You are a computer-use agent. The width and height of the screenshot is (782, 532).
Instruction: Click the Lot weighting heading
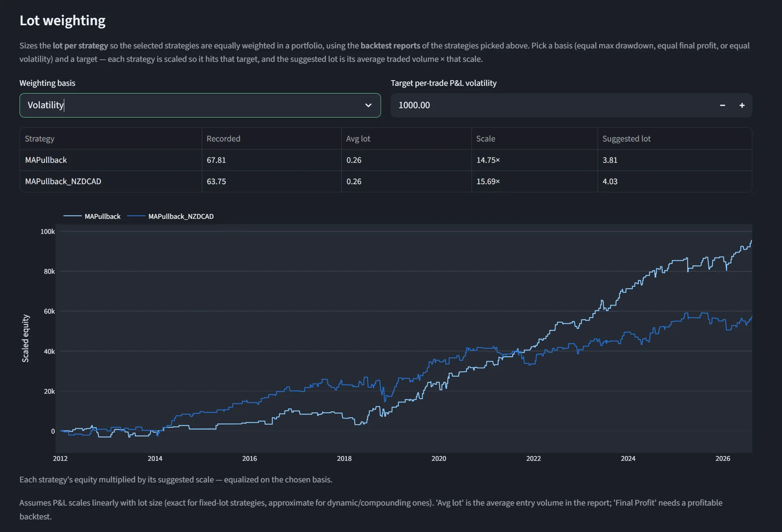pyautogui.click(x=63, y=21)
